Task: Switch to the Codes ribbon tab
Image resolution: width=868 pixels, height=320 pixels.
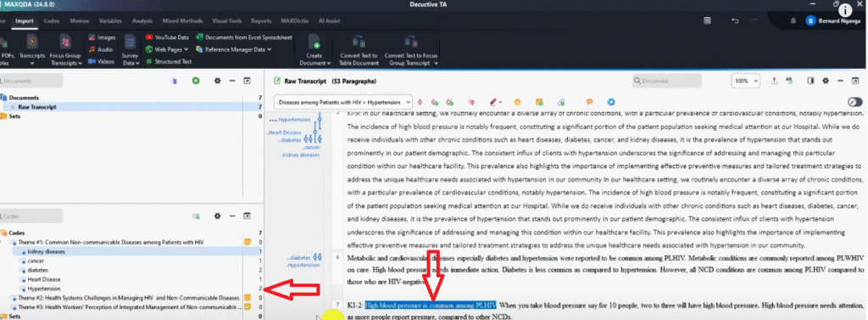Action: coord(52,21)
